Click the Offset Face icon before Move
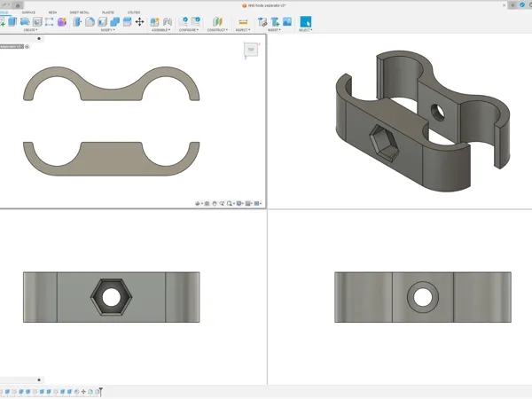The width and height of the screenshot is (532, 399). 127,21
